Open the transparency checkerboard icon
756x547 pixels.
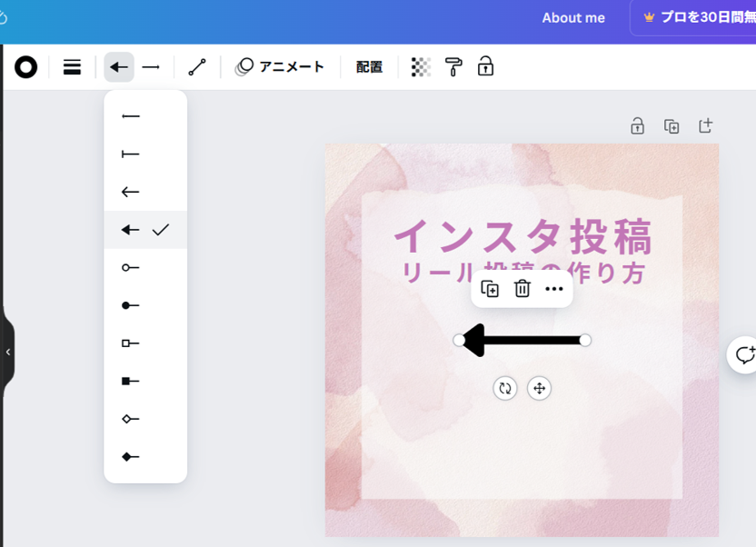point(421,67)
